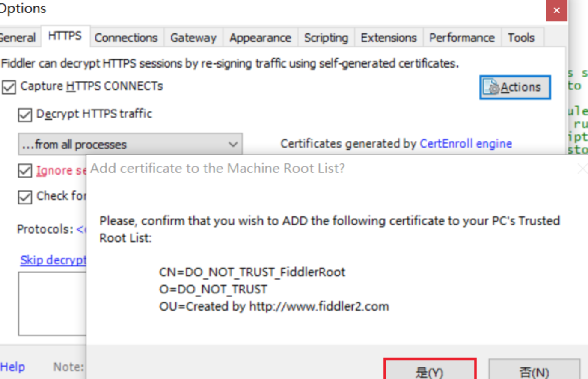588x379 pixels.
Task: Open the Connections tab
Action: [x=126, y=38]
